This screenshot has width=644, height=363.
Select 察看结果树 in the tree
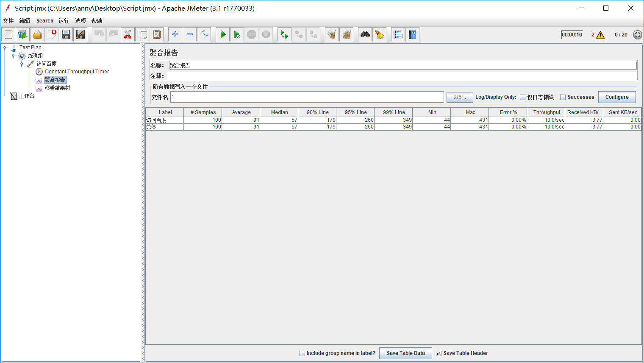pos(57,88)
